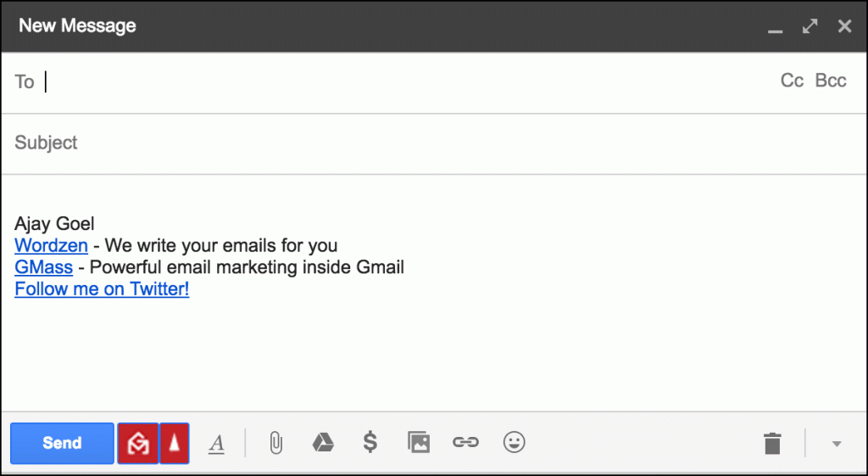This screenshot has width=868, height=476.
Task: Add Cc recipients
Action: click(x=792, y=81)
